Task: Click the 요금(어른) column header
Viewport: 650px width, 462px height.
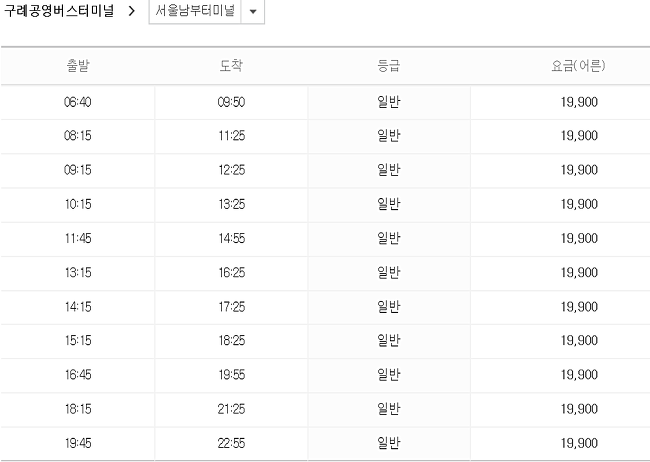Action: [578, 66]
